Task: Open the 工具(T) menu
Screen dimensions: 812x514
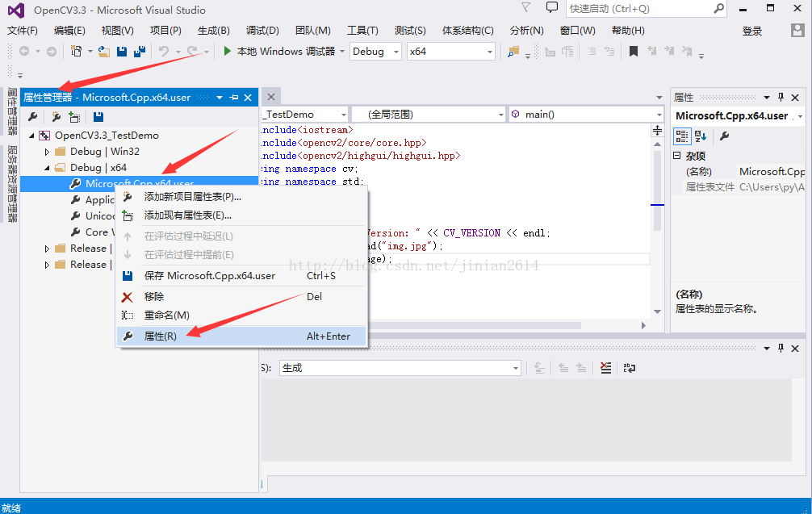Action: coord(362,31)
